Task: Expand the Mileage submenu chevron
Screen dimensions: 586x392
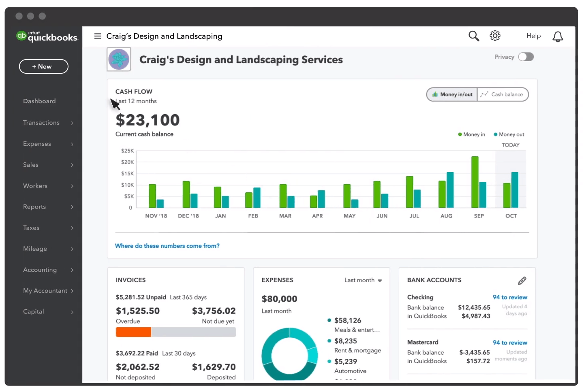Action: [72, 249]
